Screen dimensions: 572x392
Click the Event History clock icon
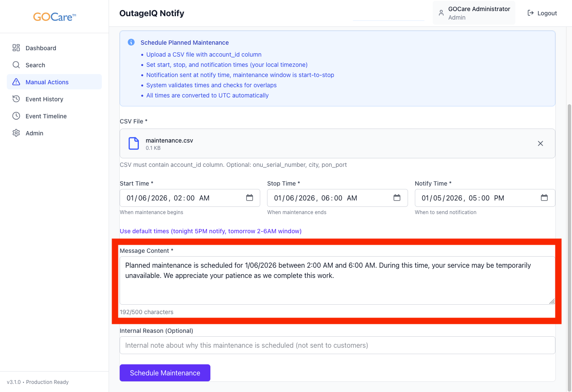tap(16, 99)
